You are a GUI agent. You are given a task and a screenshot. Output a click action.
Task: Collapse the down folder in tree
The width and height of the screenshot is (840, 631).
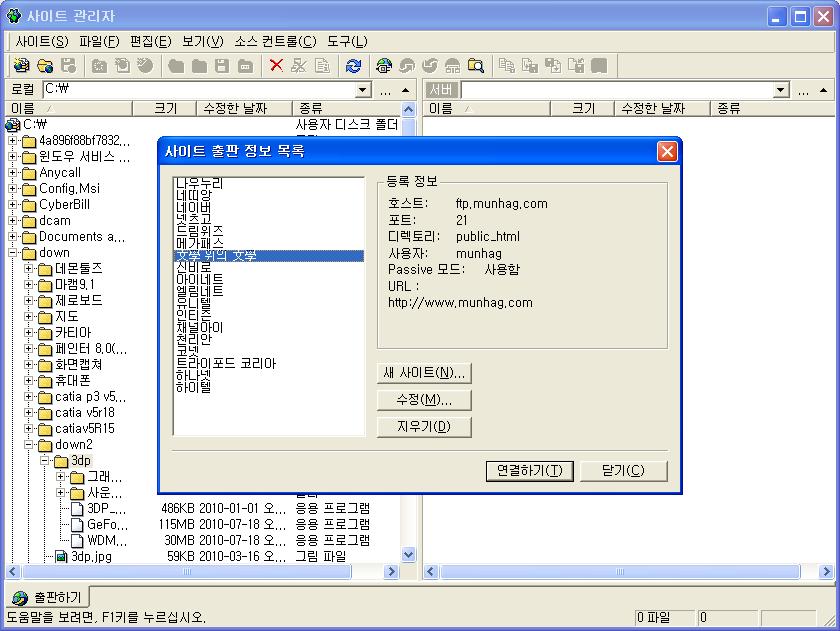[14, 253]
